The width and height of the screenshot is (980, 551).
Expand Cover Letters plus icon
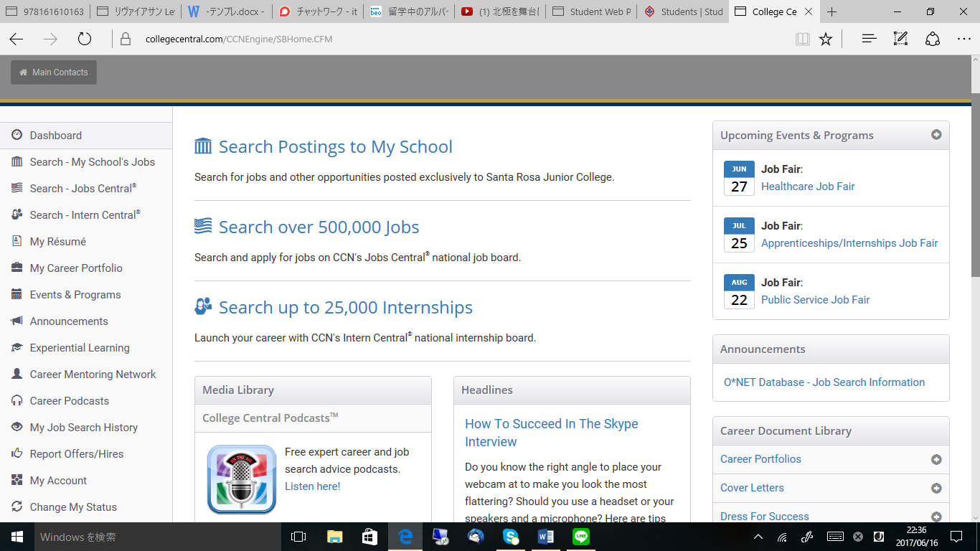(x=936, y=489)
